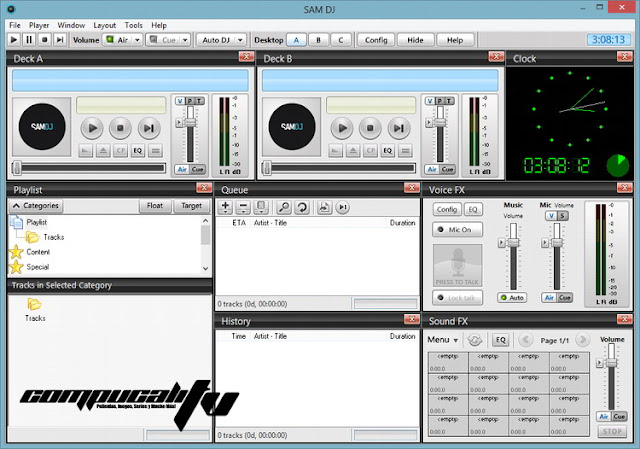Toggle Auto music volume in Voice FX

point(512,298)
